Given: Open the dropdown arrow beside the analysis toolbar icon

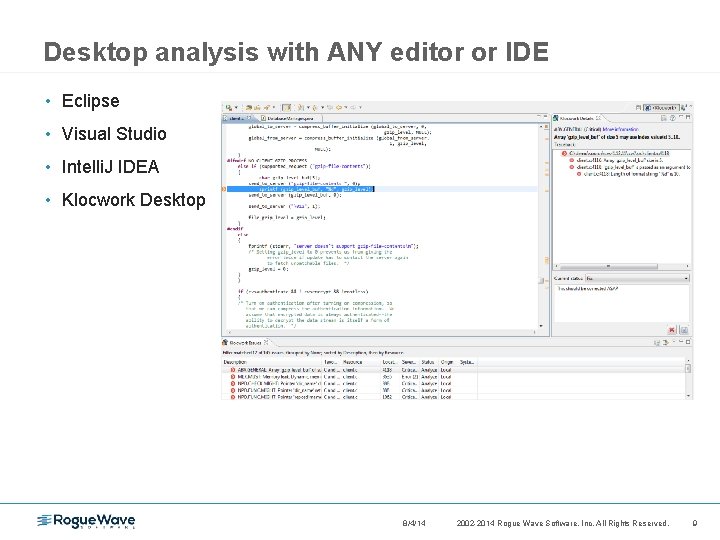Looking at the screenshot, I should [x=236, y=107].
